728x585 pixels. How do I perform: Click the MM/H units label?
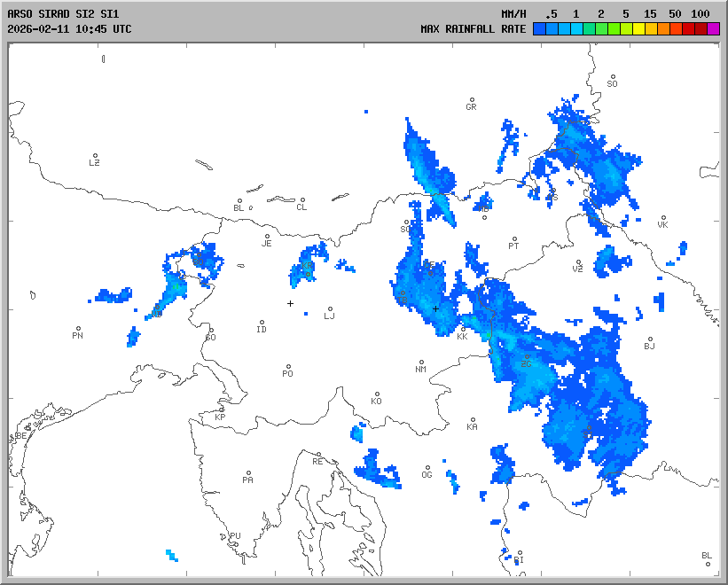click(513, 14)
